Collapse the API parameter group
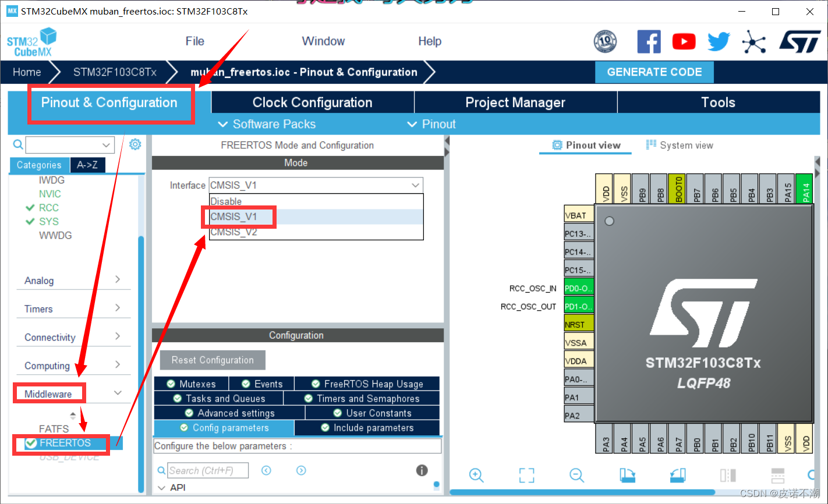 pos(162,488)
